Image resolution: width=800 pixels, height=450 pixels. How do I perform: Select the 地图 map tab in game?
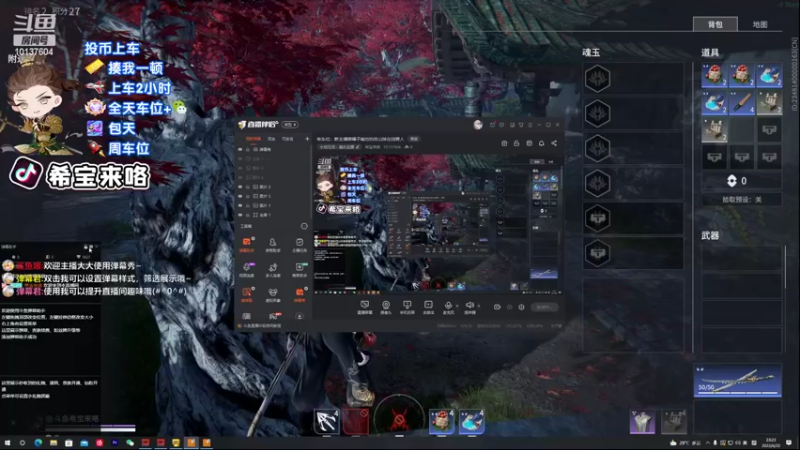pos(760,24)
